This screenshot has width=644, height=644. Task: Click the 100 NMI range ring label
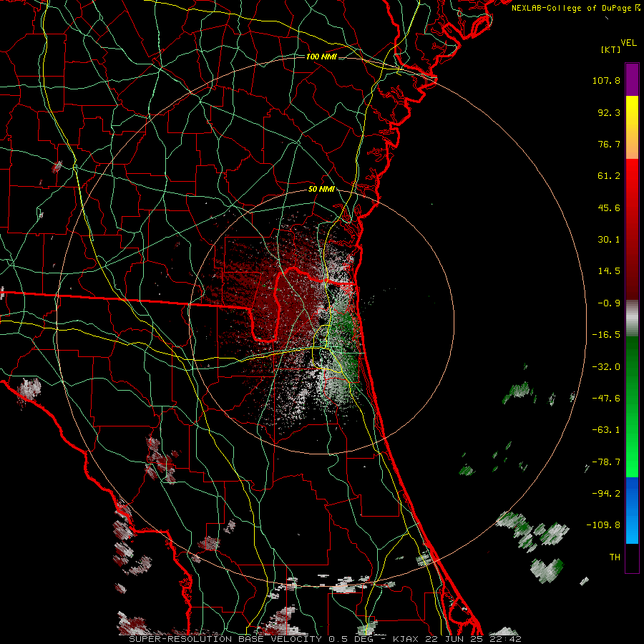321,57
